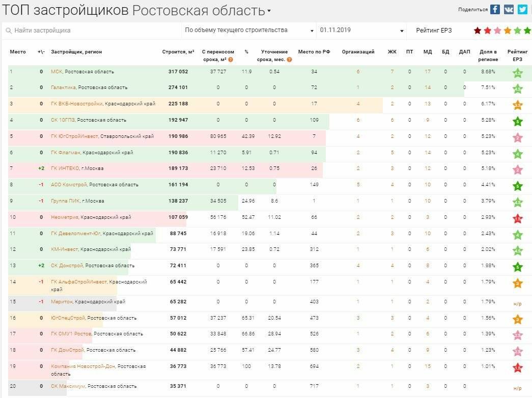The width and height of the screenshot is (532, 398).
Task: Select share 8.68% in МСК row
Action: click(x=488, y=72)
